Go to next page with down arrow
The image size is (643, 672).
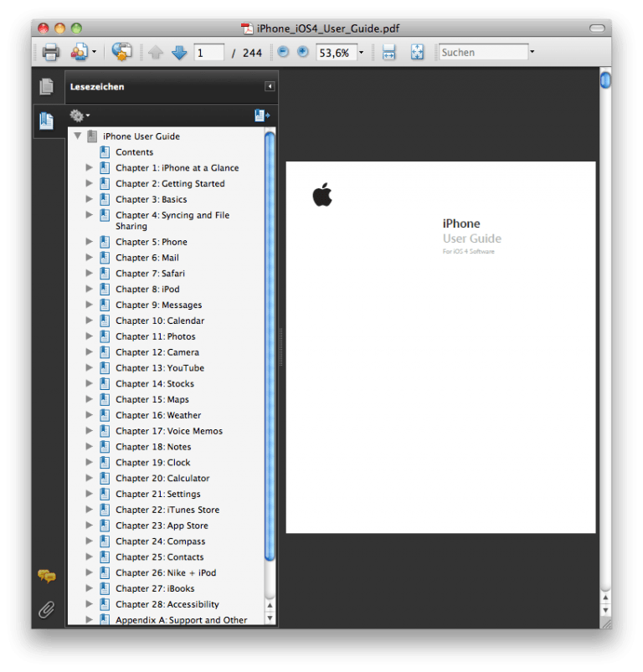(x=179, y=53)
